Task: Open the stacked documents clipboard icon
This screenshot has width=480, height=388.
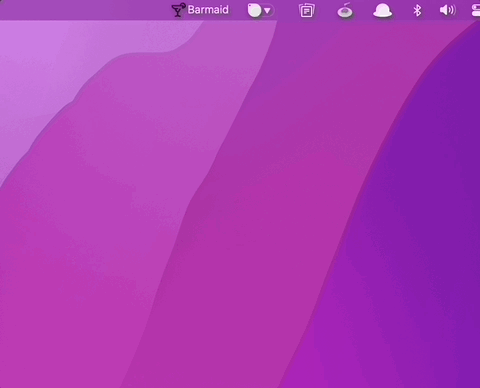Action: [307, 11]
